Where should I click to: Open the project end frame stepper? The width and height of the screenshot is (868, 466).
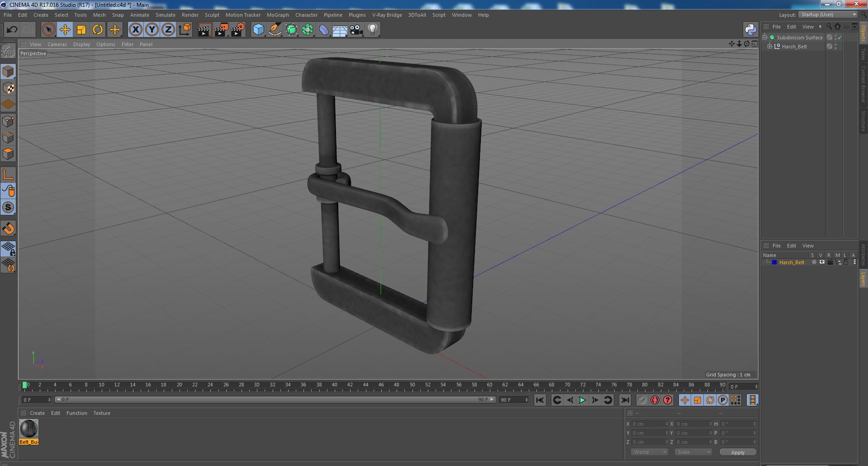point(526,400)
